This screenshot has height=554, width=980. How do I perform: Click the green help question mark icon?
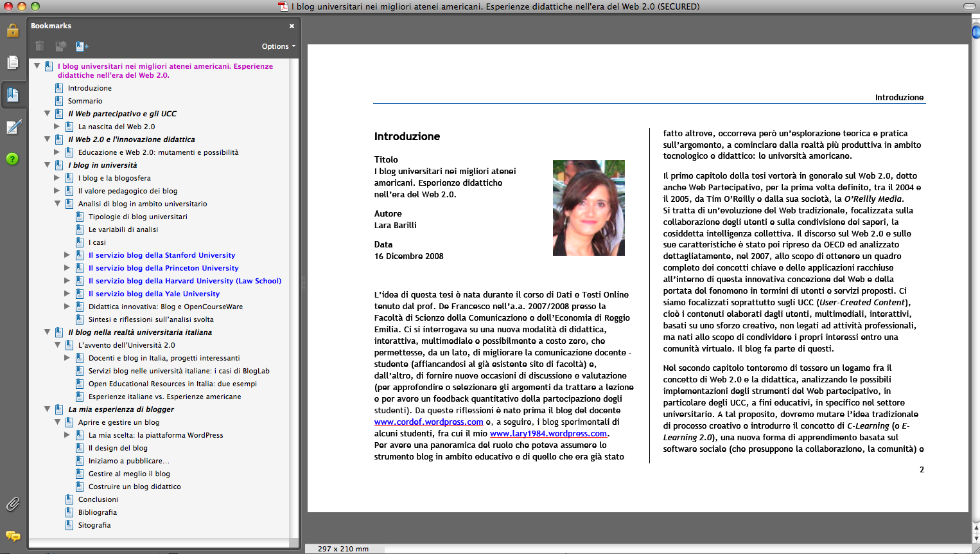pyautogui.click(x=13, y=159)
